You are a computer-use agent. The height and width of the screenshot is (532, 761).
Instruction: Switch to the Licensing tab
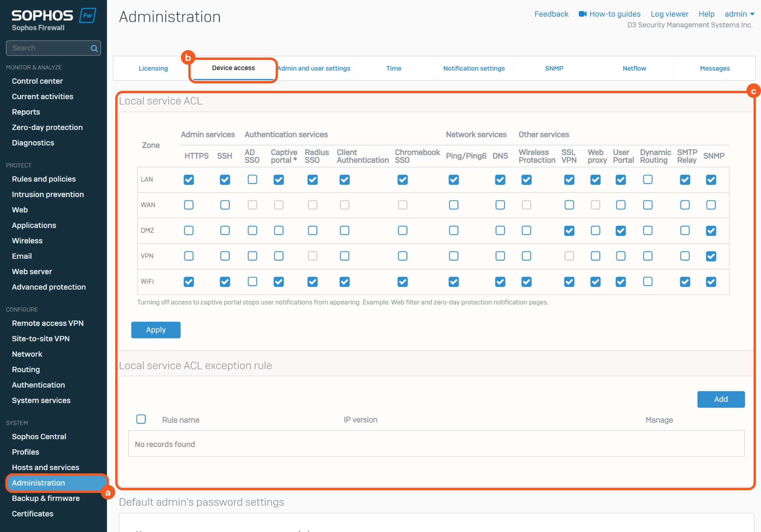point(153,68)
